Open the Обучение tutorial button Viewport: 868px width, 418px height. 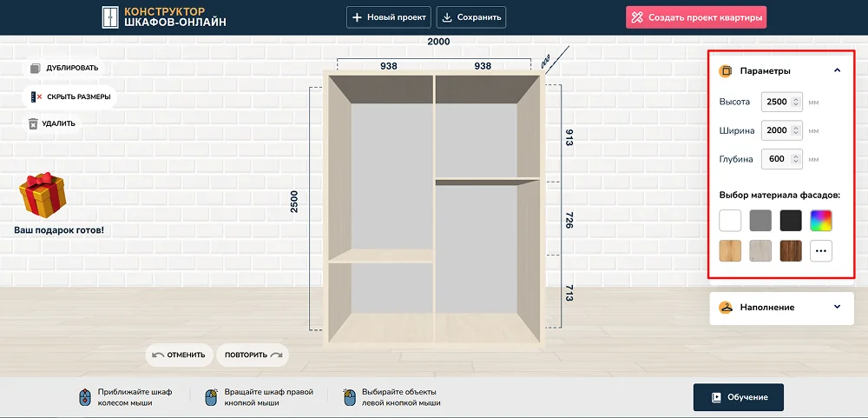(738, 397)
